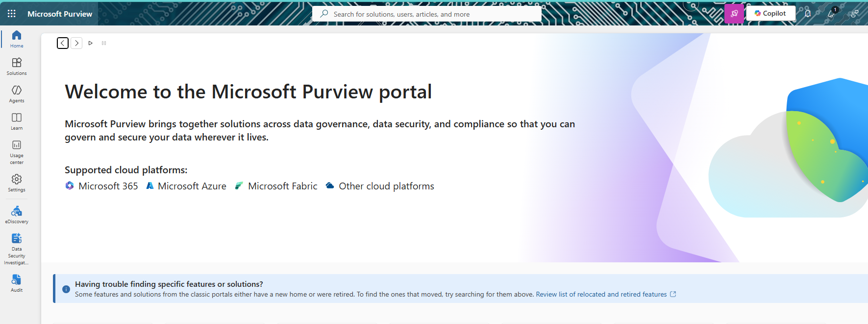This screenshot has width=868, height=324.
Task: Go to the next carousel slide
Action: tap(76, 43)
